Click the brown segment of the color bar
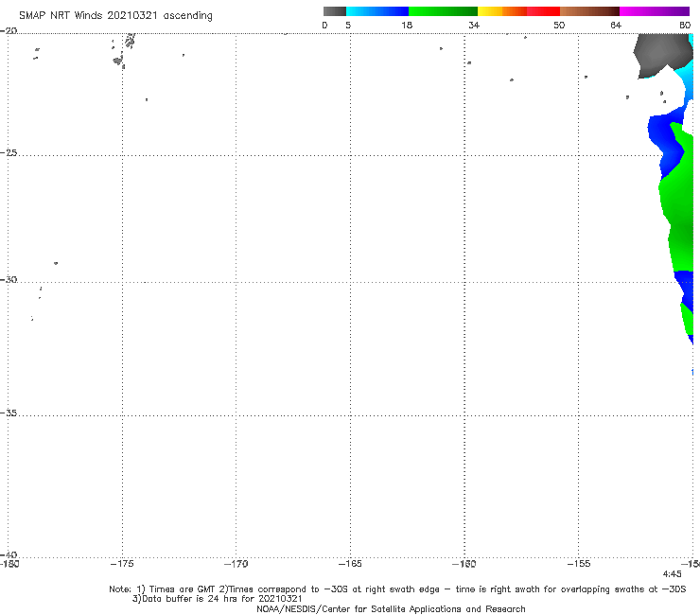 click(589, 11)
